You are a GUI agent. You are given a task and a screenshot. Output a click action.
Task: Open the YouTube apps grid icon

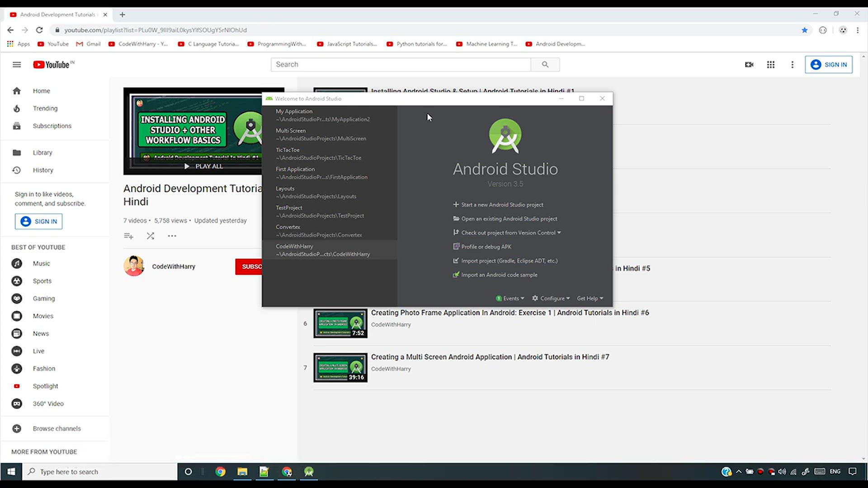771,65
